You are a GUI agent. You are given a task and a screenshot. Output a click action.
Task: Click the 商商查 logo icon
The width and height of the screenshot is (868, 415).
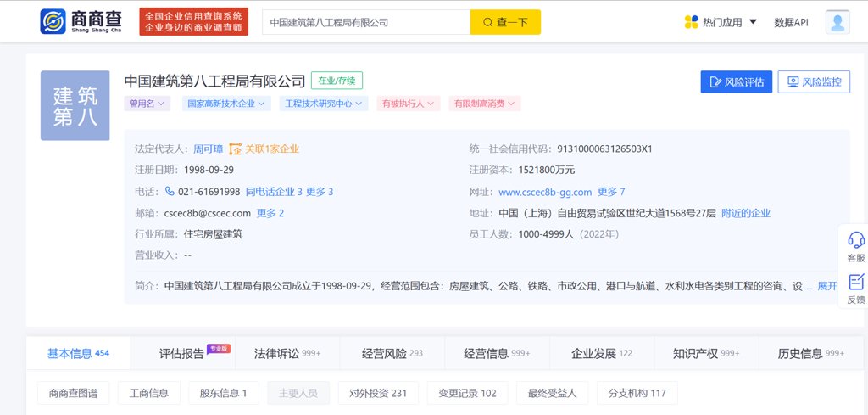[x=53, y=21]
